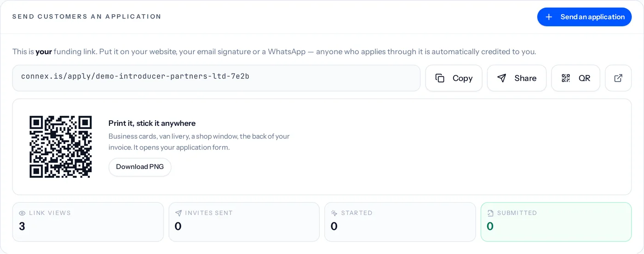The width and height of the screenshot is (644, 254).
Task: Click the Copy button label
Action: [462, 78]
